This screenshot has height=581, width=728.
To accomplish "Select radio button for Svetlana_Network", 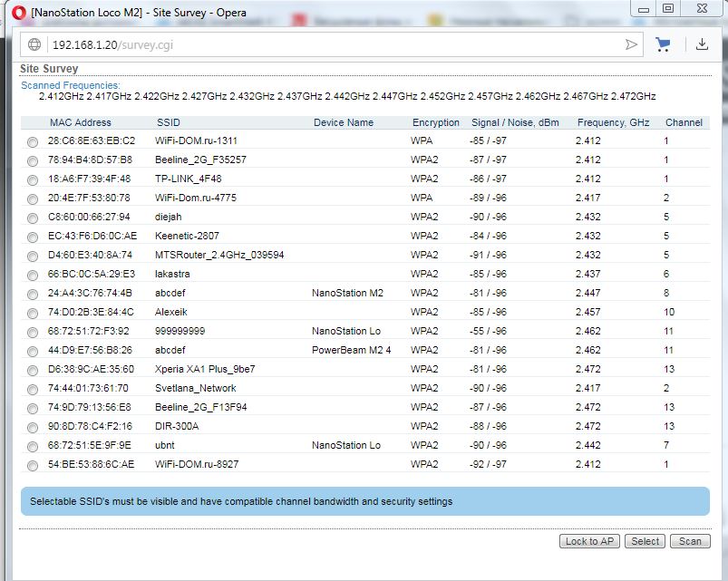I will 33,390.
